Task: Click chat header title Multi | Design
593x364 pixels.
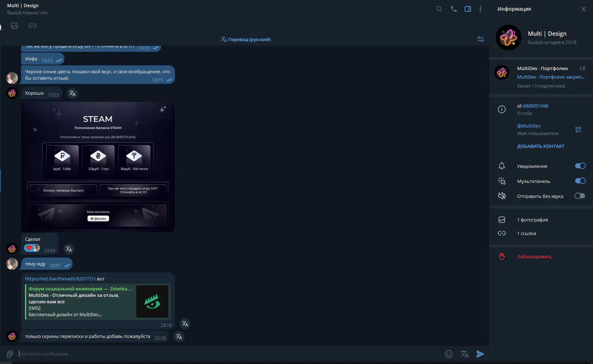Action: [23, 5]
